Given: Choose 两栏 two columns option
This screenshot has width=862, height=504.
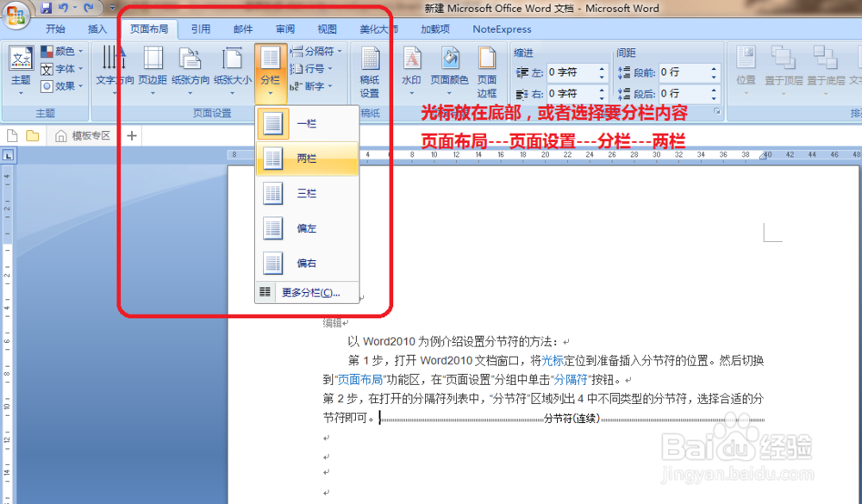Looking at the screenshot, I should click(307, 159).
